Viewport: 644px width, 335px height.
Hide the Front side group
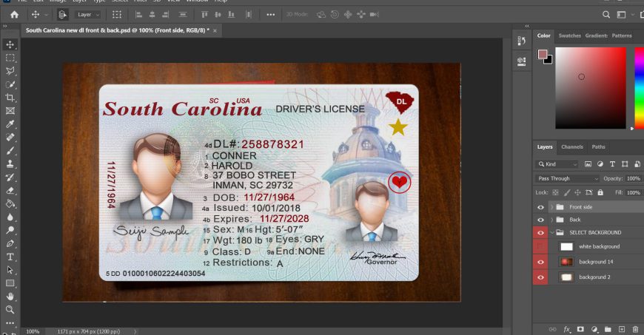pyautogui.click(x=540, y=207)
